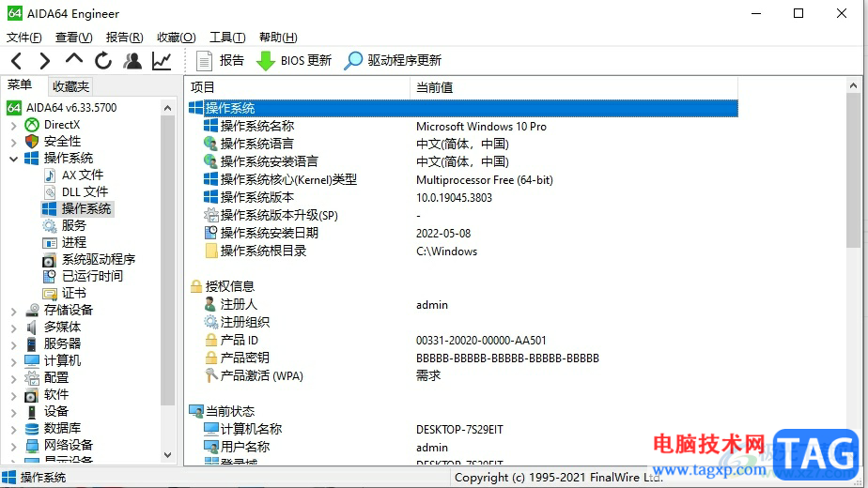
Task: Expand the 安全性 tree node
Action: pos(14,143)
